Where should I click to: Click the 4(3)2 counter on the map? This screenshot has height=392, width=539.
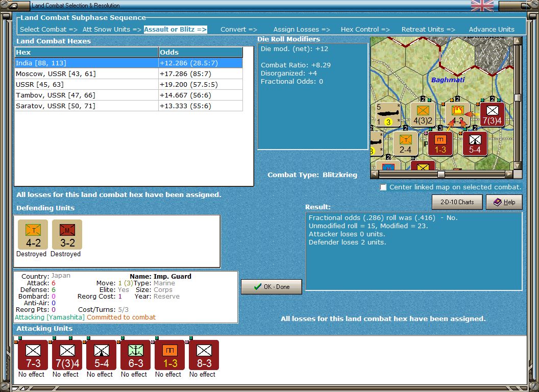tap(423, 114)
